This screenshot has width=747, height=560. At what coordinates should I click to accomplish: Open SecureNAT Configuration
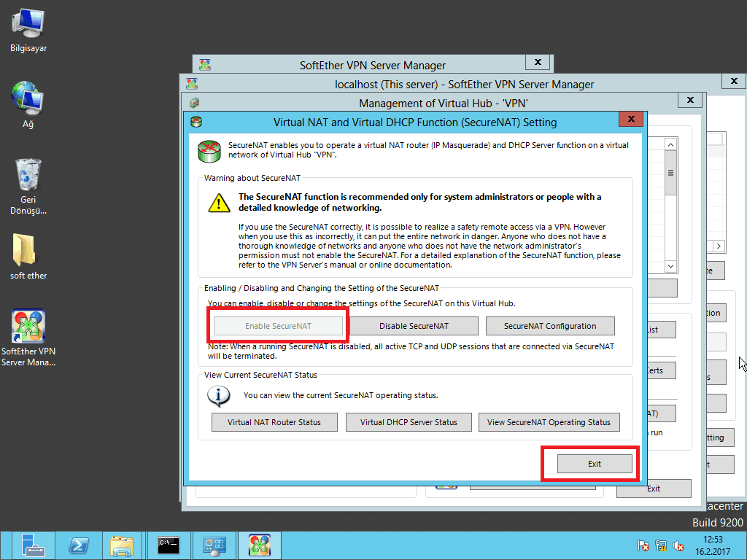pos(550,326)
